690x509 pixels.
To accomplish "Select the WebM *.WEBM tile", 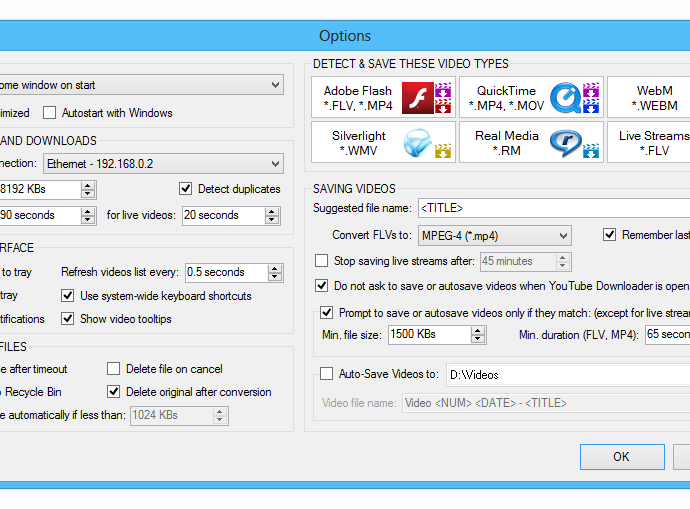I will tap(649, 98).
